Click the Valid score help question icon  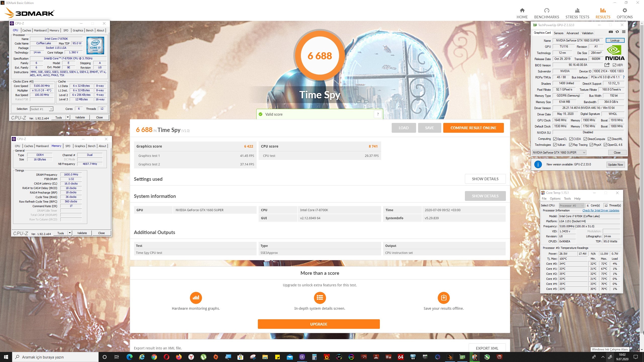click(378, 114)
